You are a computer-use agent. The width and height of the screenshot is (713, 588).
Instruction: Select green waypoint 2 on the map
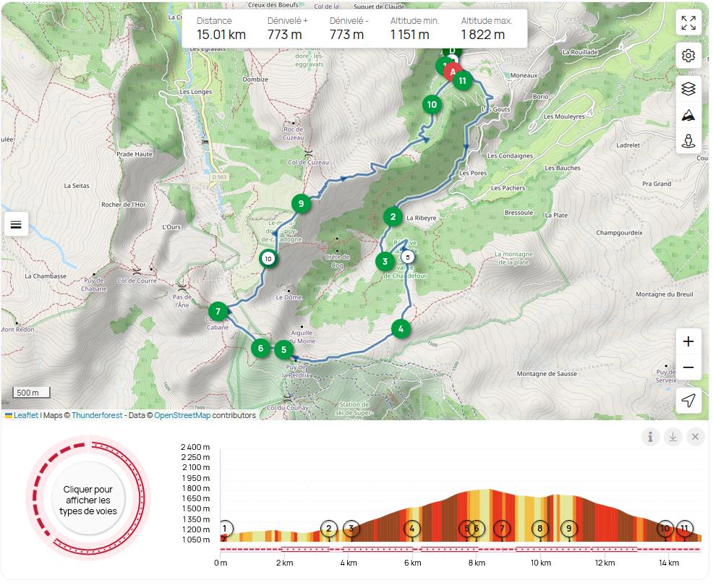pos(393,217)
